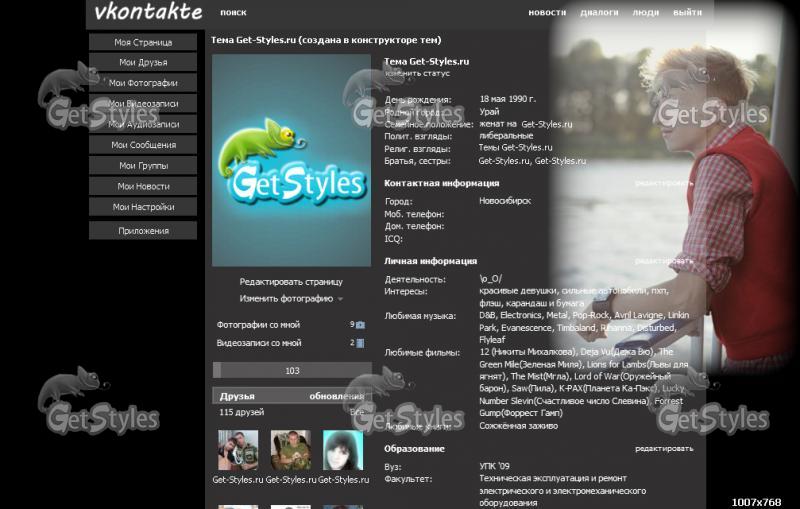Click Личная информация section heading
800x509 pixels.
pos(430,261)
